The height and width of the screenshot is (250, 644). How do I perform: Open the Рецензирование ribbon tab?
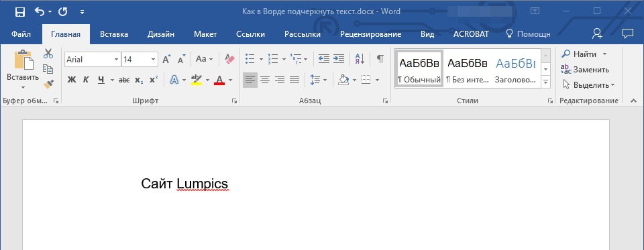tap(370, 34)
